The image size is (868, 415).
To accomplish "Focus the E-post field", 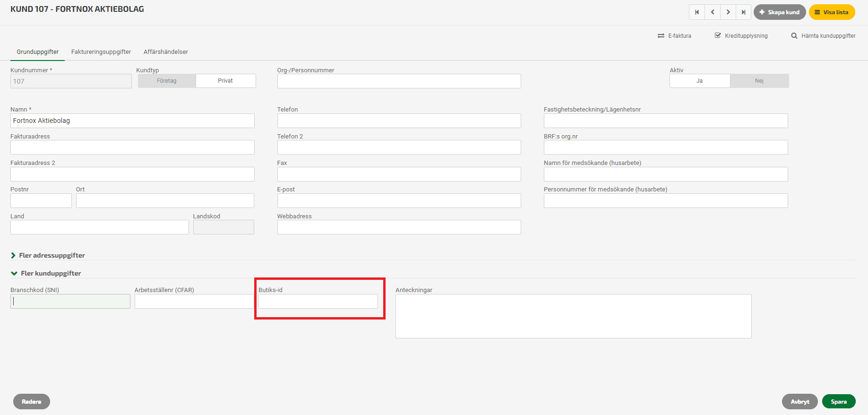I will coord(399,200).
